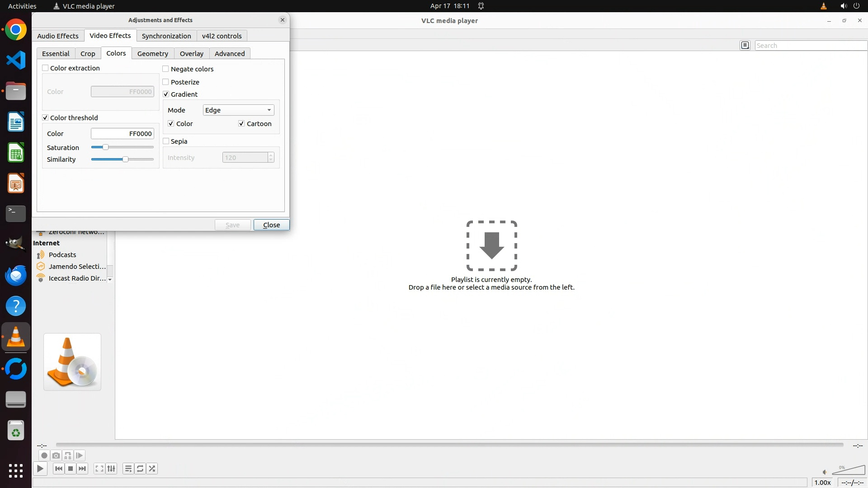Toggle the playlist view icon
868x488 pixels.
128,469
